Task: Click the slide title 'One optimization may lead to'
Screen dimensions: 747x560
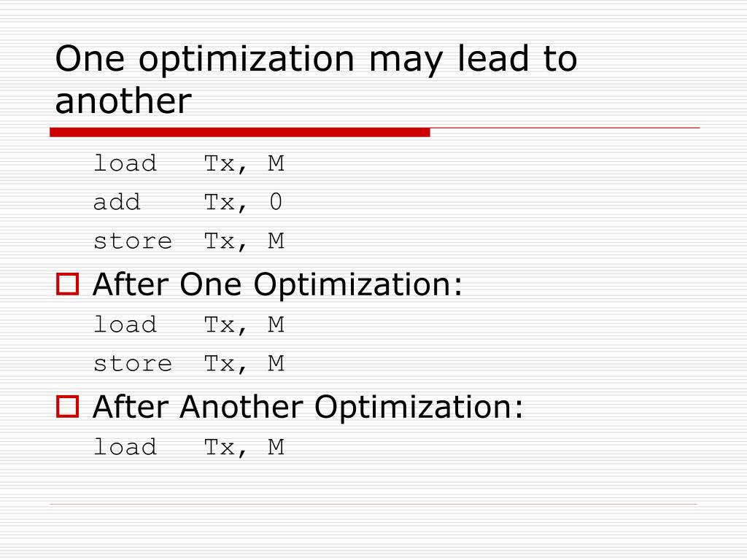Action: pyautogui.click(x=317, y=59)
